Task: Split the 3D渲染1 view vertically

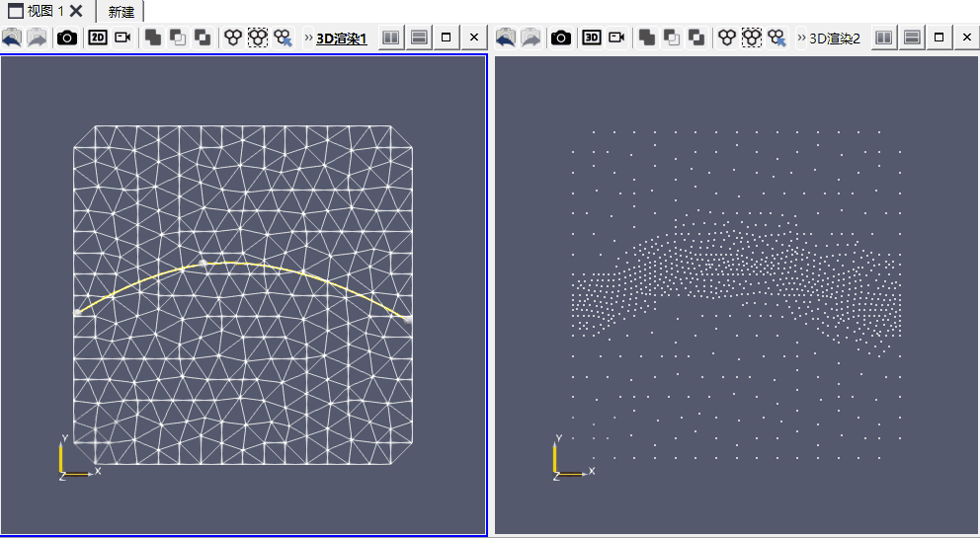Action: pyautogui.click(x=420, y=38)
